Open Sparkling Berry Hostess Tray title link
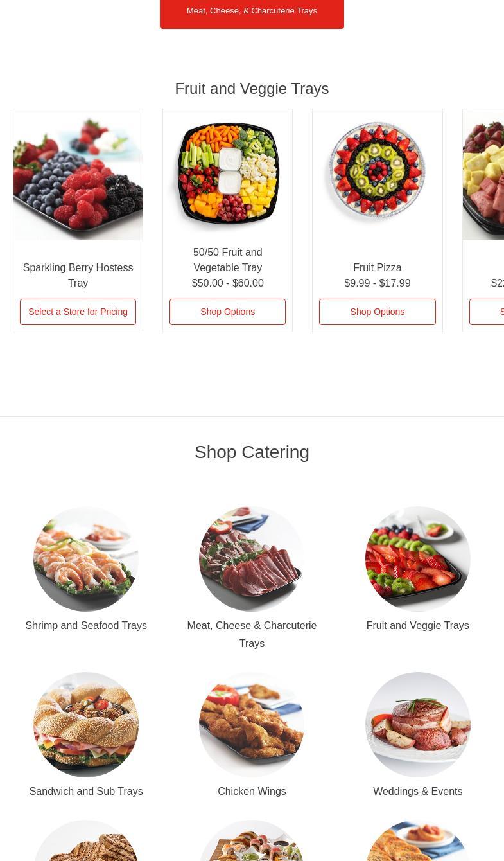The image size is (504, 861). click(x=78, y=275)
